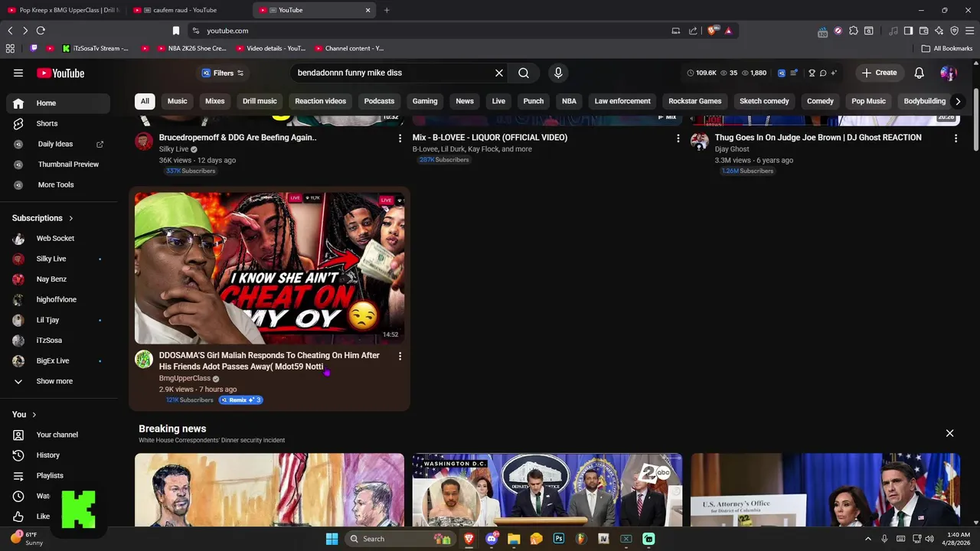Viewport: 980px width, 551px height.
Task: Open Silky Live subscription channel
Action: point(58,259)
